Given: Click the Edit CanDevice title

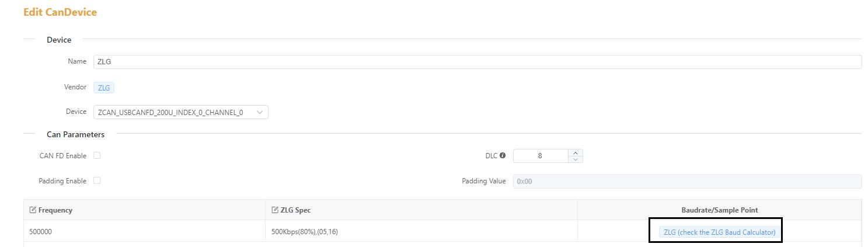Looking at the screenshot, I should coord(60,12).
